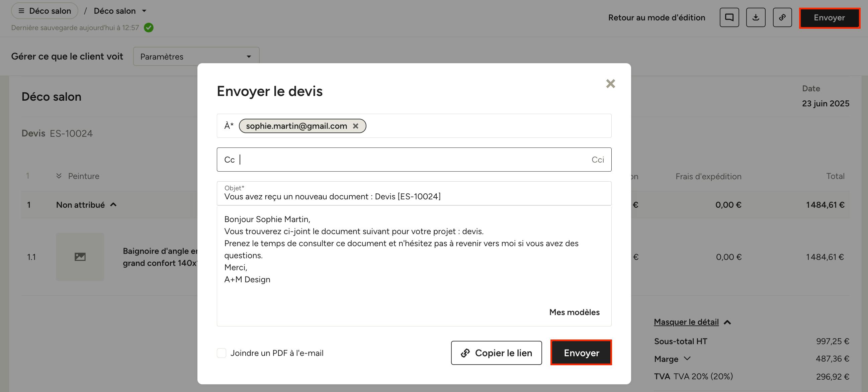Click the Baignoire d'angle item name
Screen dimensions: 868x392
click(160, 257)
